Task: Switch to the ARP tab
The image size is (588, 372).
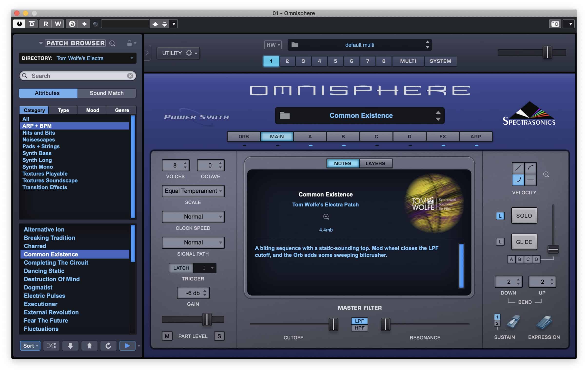Action: coord(476,137)
